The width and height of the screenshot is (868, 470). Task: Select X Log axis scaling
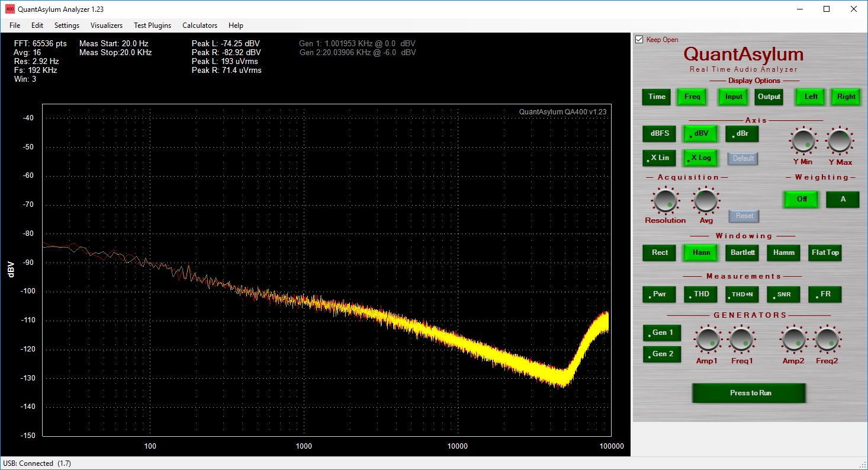(x=700, y=158)
